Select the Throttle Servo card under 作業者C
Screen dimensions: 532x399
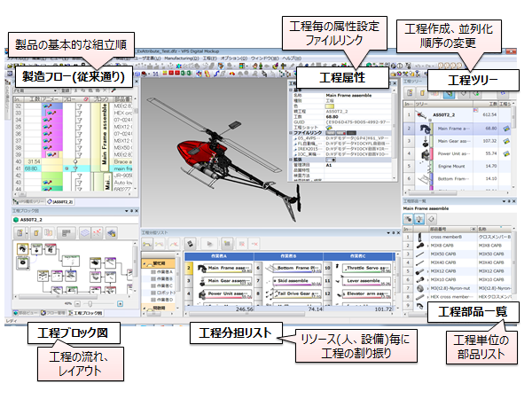point(365,268)
